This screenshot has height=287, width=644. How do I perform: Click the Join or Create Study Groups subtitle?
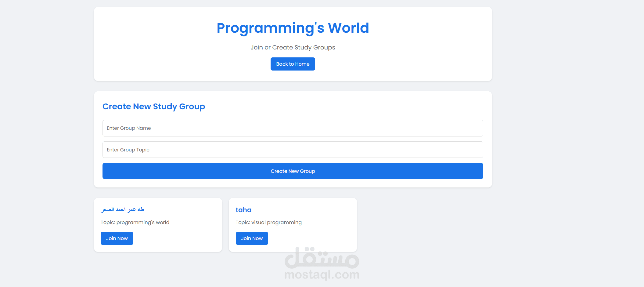click(x=293, y=47)
